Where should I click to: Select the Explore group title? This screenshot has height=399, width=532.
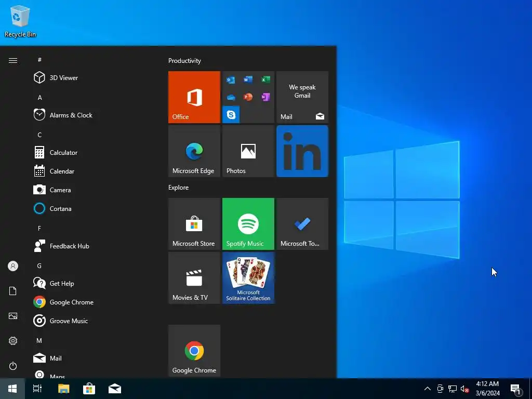[x=179, y=187]
